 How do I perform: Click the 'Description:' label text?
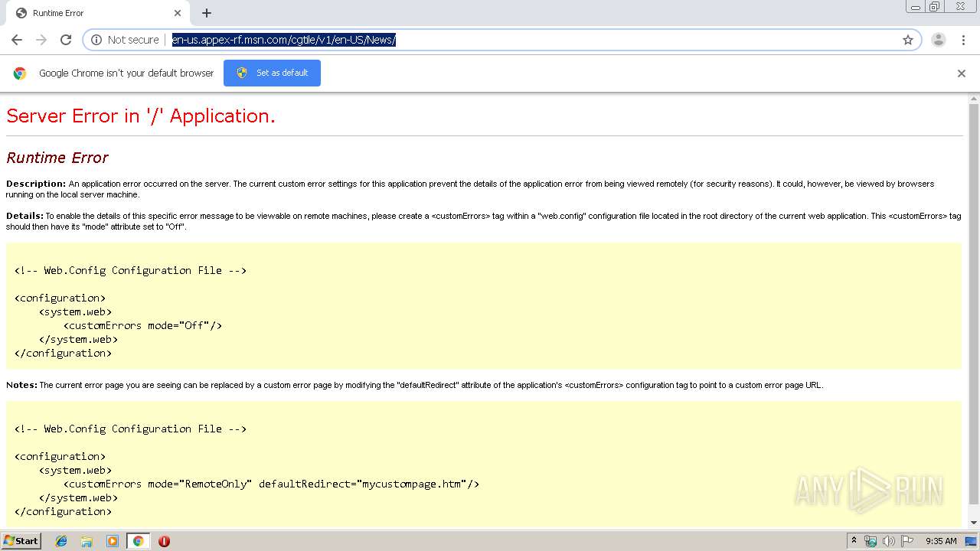point(36,184)
